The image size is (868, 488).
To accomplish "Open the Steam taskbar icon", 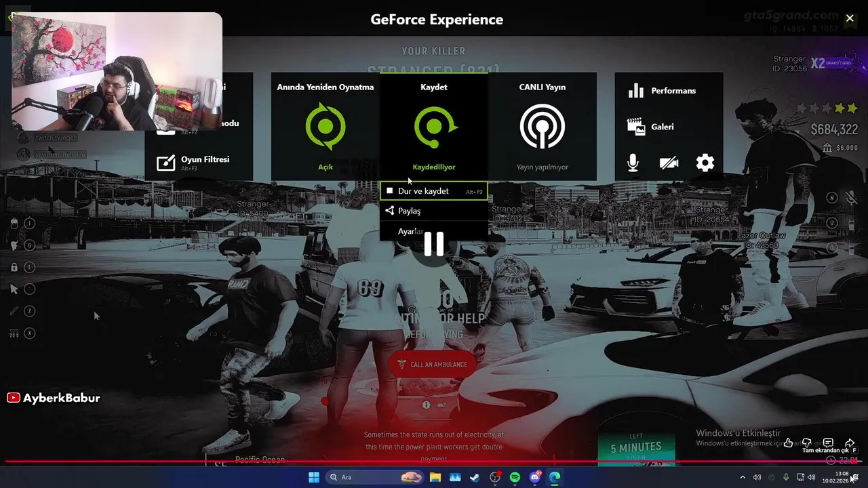I will coord(475,477).
